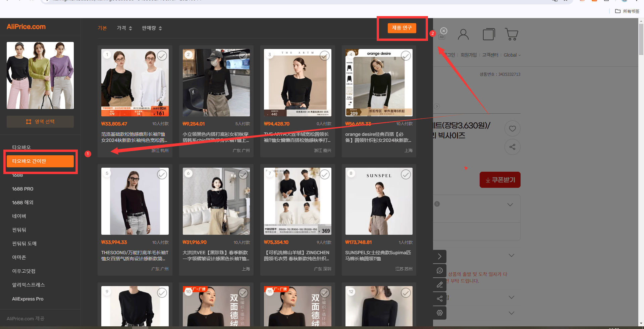Open the shopping cart icon
The image size is (644, 329).
512,34
